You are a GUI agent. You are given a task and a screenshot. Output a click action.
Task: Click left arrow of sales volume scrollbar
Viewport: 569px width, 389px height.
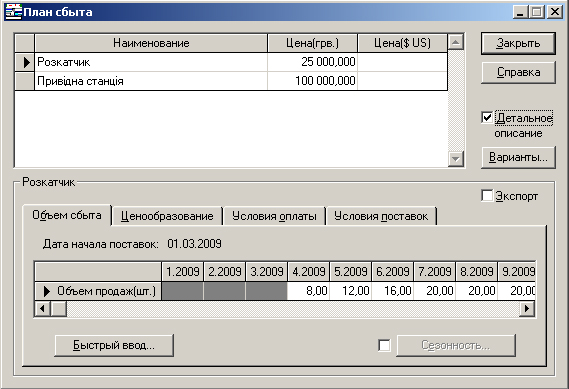coord(42,309)
